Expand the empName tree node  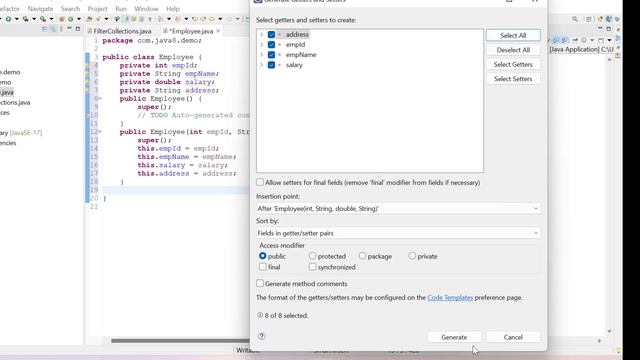262,55
